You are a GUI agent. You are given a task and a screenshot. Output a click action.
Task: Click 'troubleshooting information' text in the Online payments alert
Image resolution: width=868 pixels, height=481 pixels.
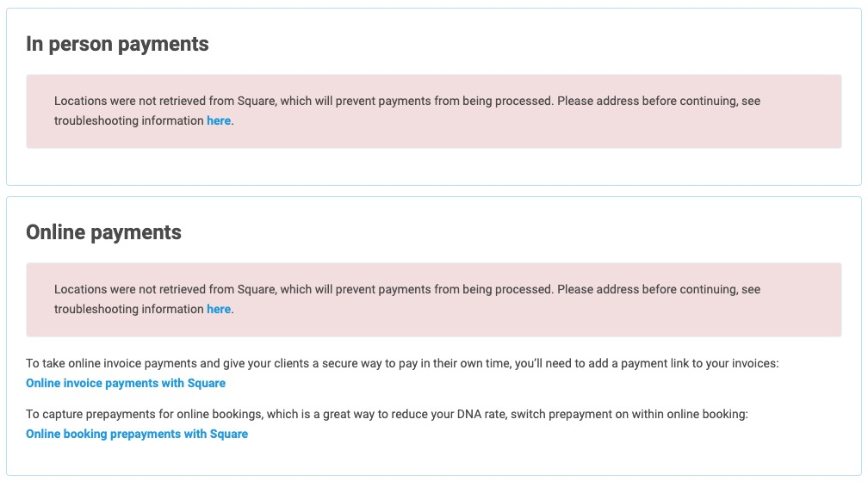pyautogui.click(x=128, y=310)
